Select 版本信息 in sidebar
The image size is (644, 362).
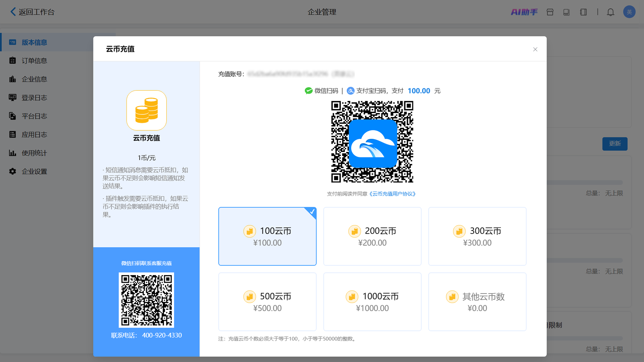click(46, 42)
